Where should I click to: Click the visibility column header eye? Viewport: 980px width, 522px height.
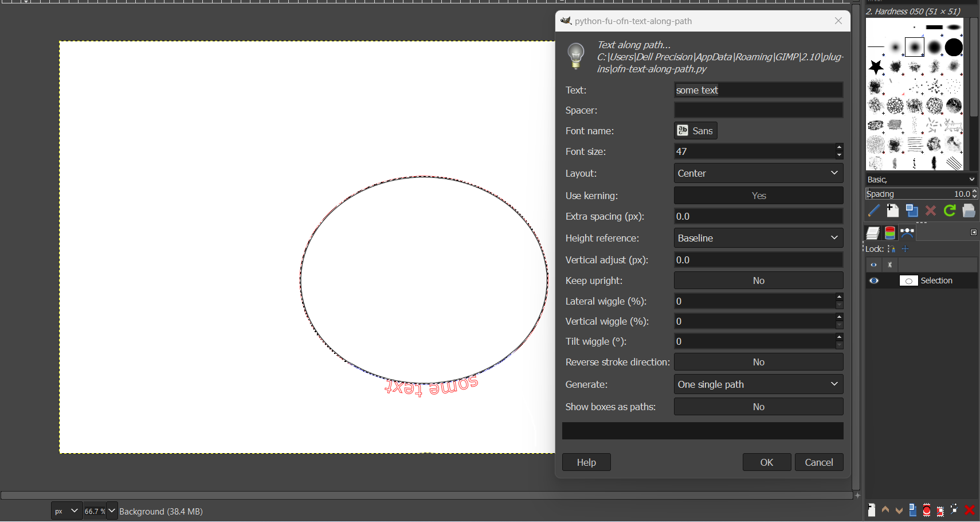pos(873,264)
